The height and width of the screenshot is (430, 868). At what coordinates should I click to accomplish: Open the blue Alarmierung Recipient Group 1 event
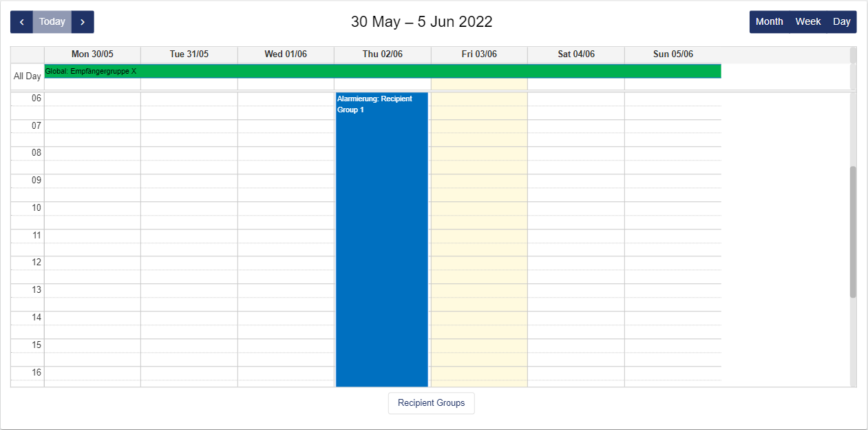[381, 241]
